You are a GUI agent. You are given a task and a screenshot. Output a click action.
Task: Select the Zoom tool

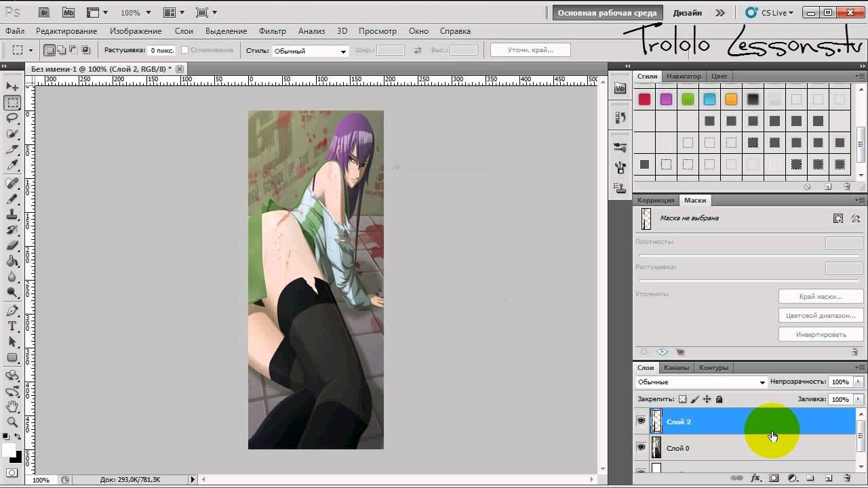click(12, 422)
